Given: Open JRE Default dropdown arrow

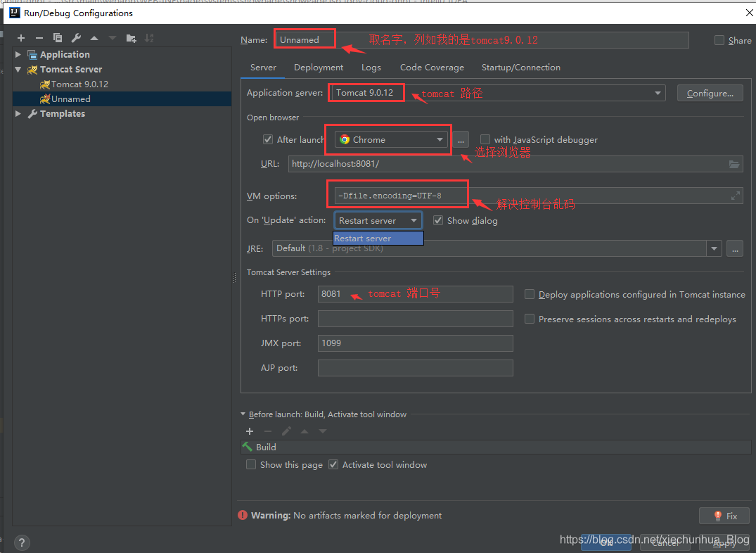Looking at the screenshot, I should pos(714,249).
